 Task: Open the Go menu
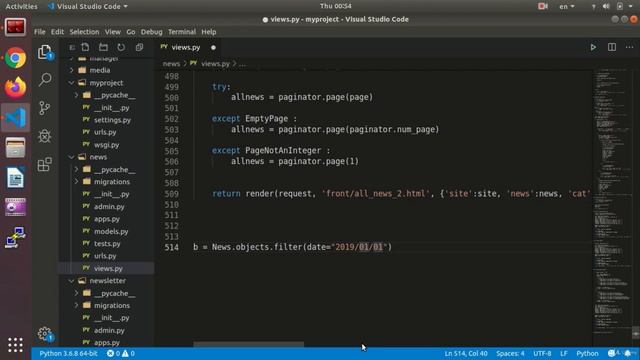coord(131,32)
